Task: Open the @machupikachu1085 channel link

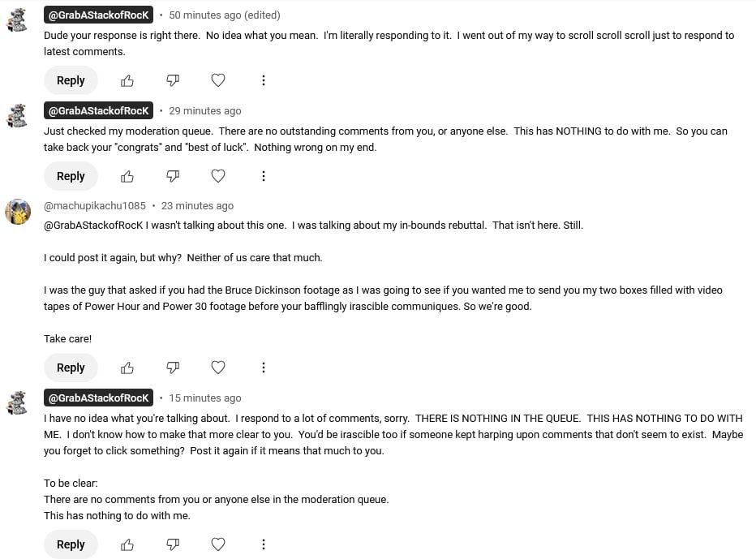Action: point(95,206)
